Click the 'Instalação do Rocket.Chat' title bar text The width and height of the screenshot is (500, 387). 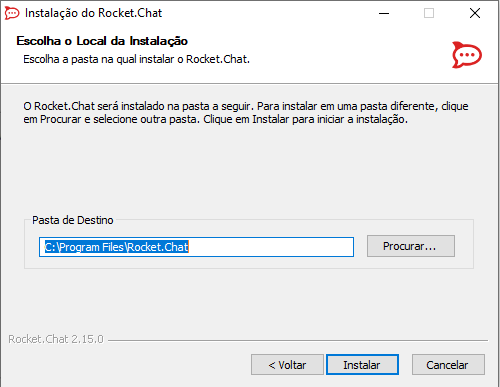[x=93, y=13]
